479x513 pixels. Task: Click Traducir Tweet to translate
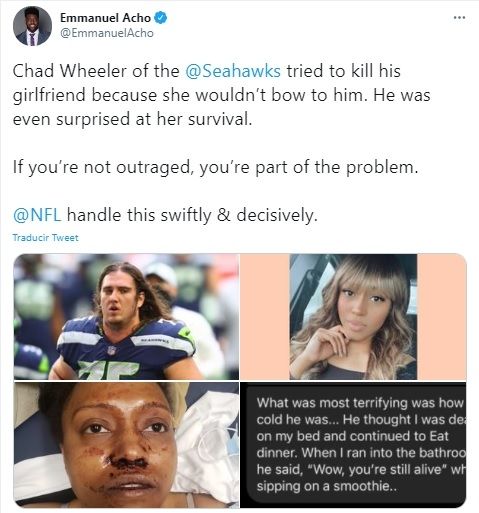point(46,238)
